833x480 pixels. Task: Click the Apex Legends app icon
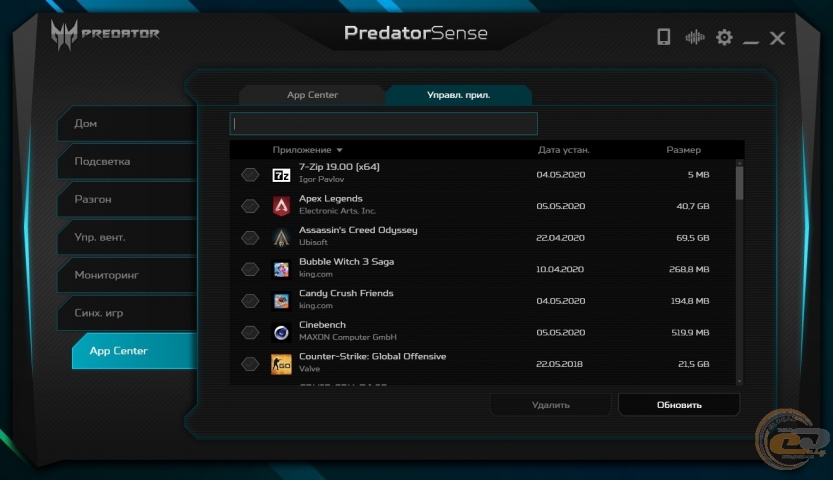pyautogui.click(x=281, y=206)
